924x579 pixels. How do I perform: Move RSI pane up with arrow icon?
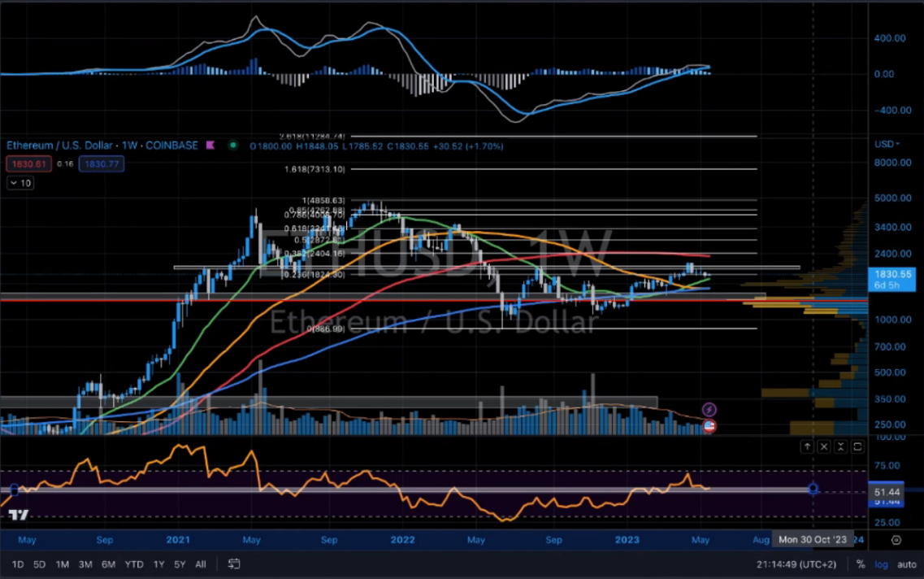click(x=807, y=446)
